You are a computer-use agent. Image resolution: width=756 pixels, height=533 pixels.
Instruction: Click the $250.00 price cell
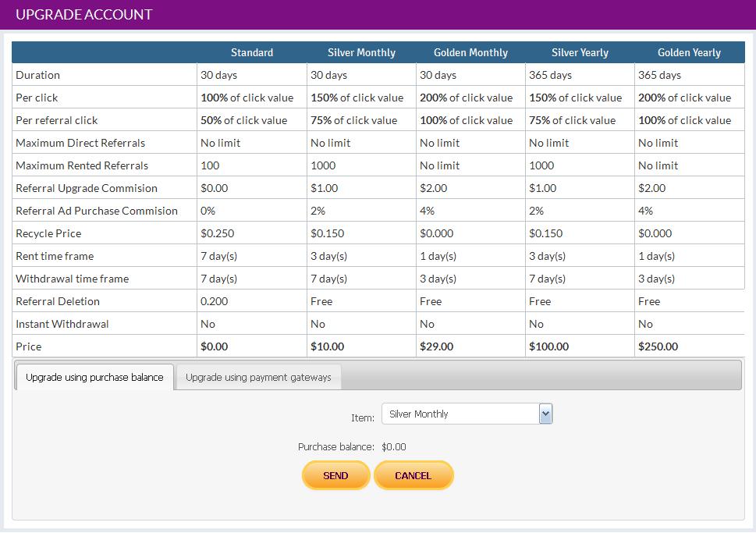point(658,346)
